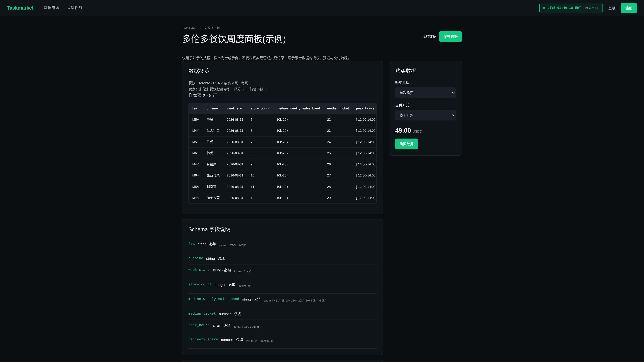The height and width of the screenshot is (362, 644).
Task: Click the 数据概览 heading
Action: [x=199, y=71]
